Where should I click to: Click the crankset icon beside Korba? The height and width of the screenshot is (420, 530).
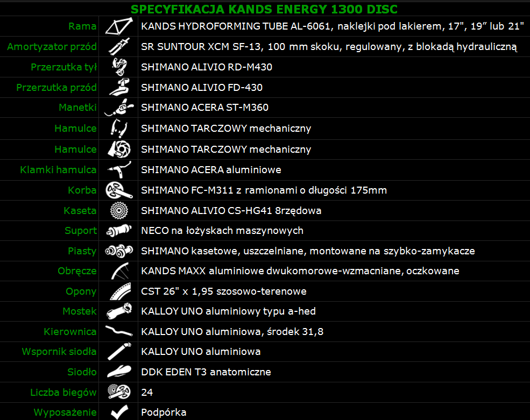119,190
